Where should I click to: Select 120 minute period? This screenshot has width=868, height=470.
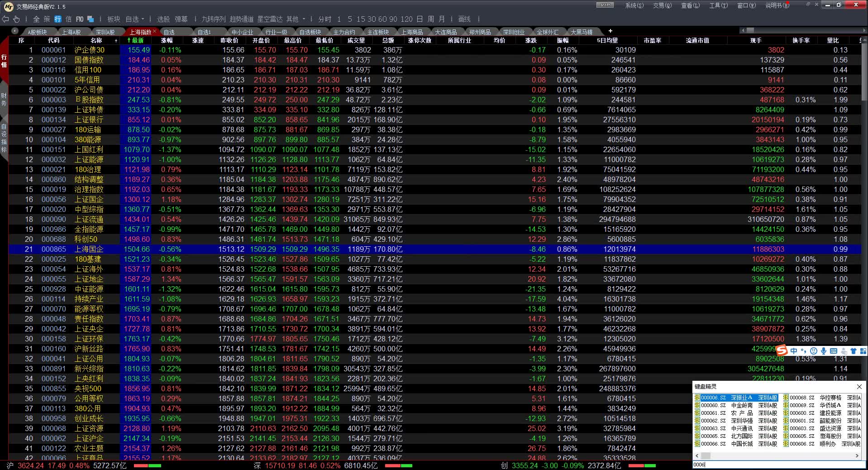[406, 19]
